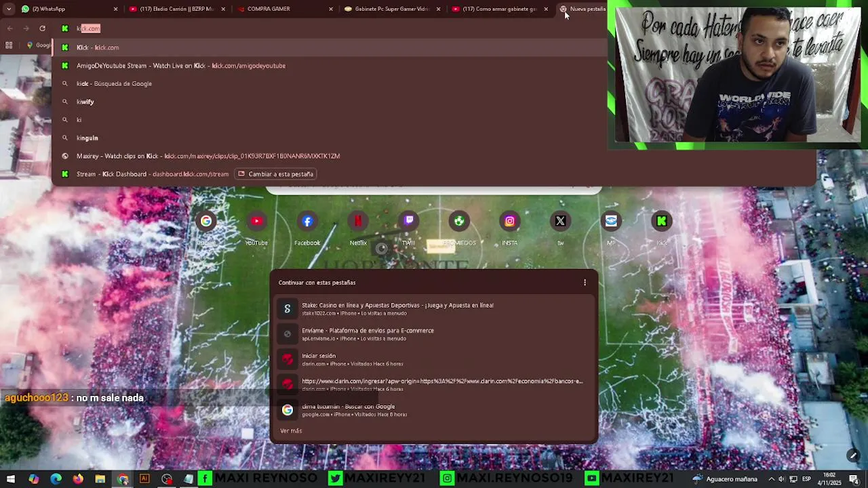Open Adobe Illustrator from the taskbar
The image size is (868, 488).
(144, 479)
